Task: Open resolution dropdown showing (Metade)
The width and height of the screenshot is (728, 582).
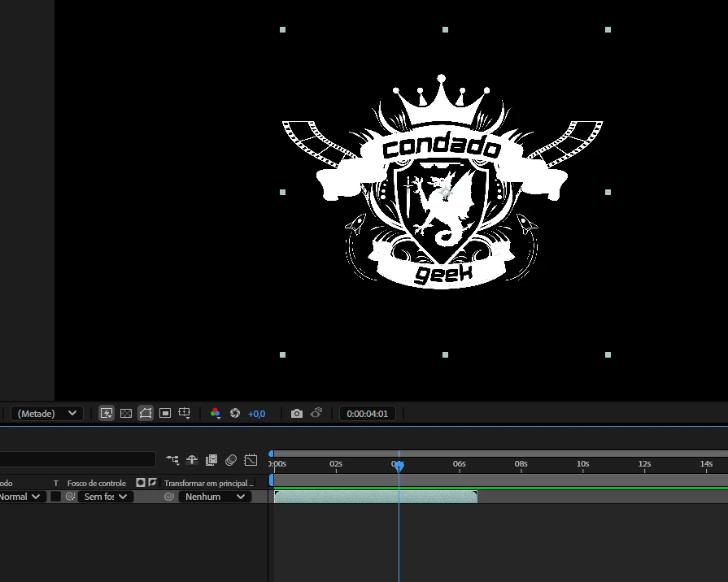Action: point(47,414)
